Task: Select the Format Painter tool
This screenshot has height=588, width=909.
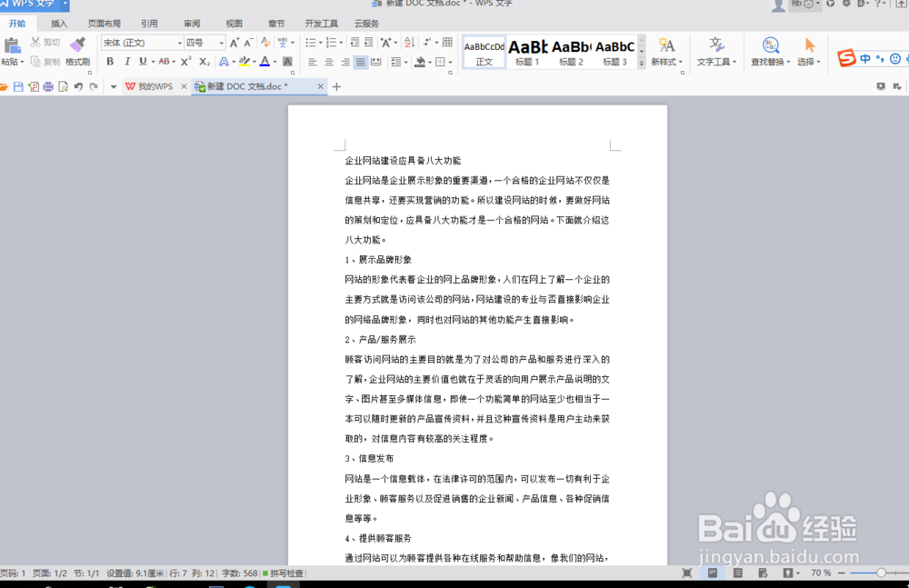Action: [x=77, y=50]
